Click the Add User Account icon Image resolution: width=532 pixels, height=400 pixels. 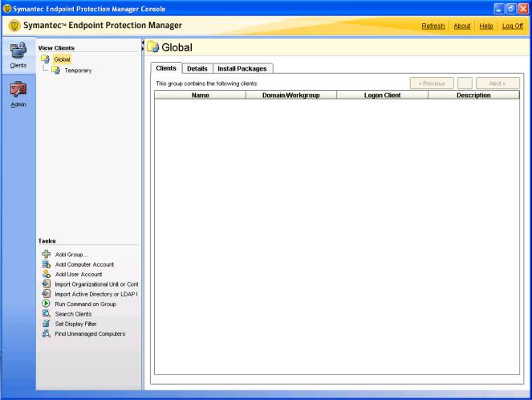point(47,274)
